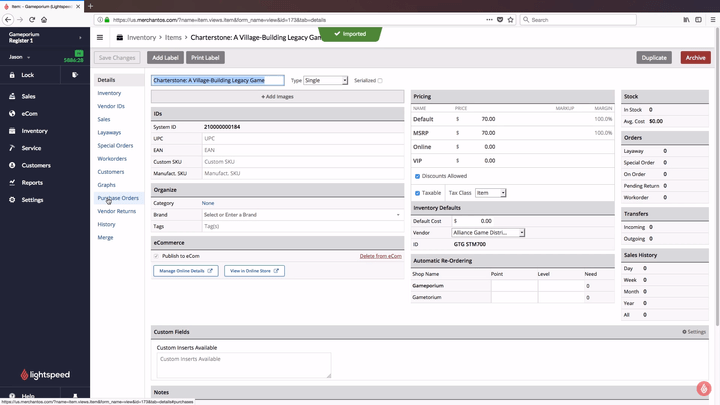Expand the Tax Class dropdown

(490, 193)
